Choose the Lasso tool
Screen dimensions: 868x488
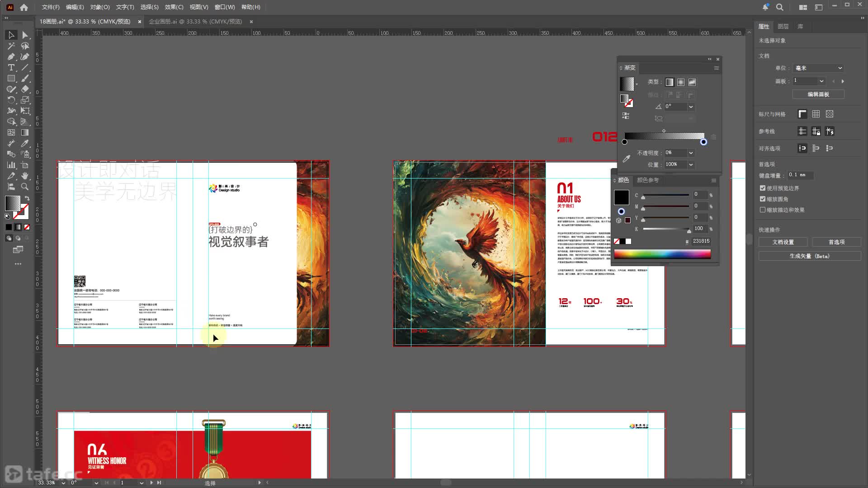point(25,46)
